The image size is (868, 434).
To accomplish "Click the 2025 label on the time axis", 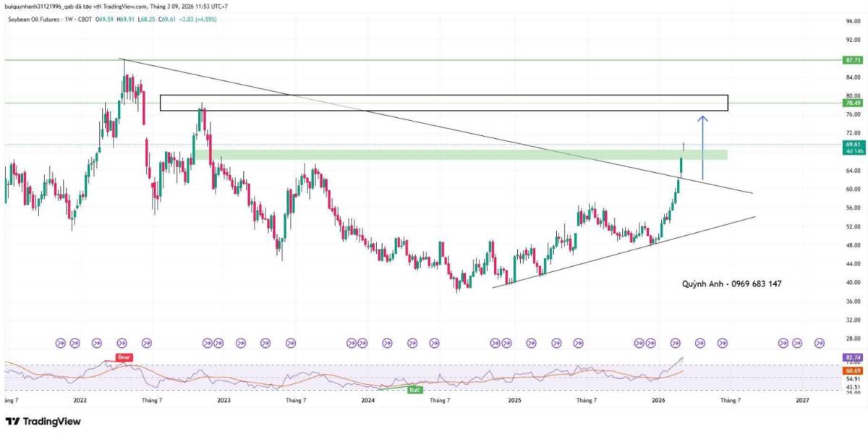I will tap(514, 399).
